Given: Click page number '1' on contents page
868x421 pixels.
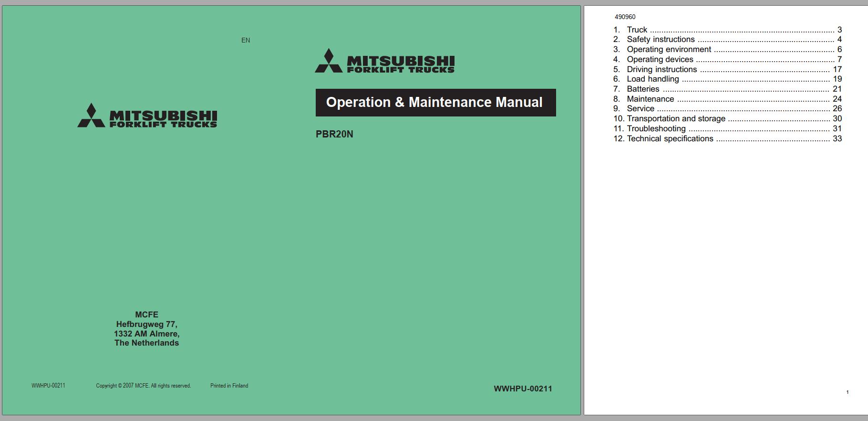Looking at the screenshot, I should [x=847, y=392].
